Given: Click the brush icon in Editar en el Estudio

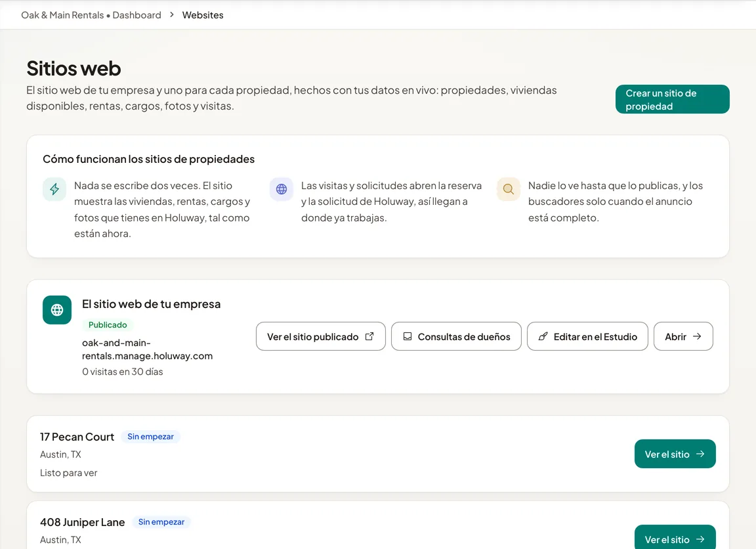Looking at the screenshot, I should [543, 336].
